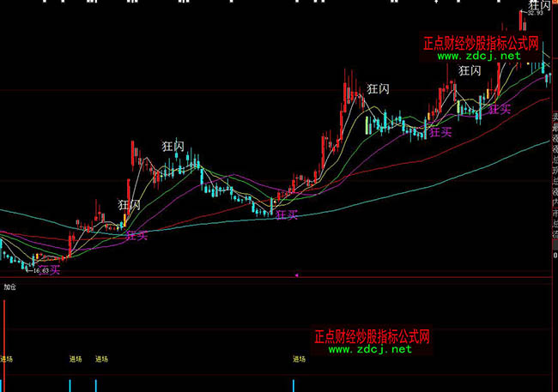The height and width of the screenshot is (392, 558).
Task: Click the last 狂买 signal below the zdcj.net URL
Action: click(x=500, y=109)
